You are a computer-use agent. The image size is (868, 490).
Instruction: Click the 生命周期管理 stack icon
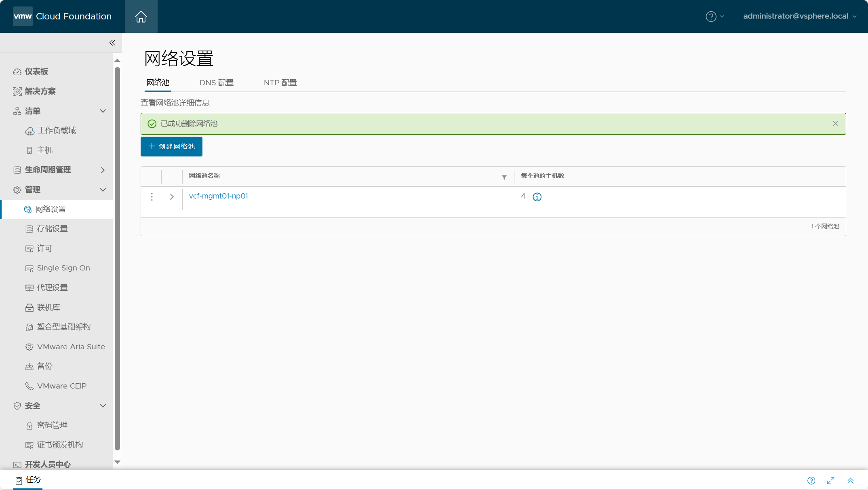(17, 170)
